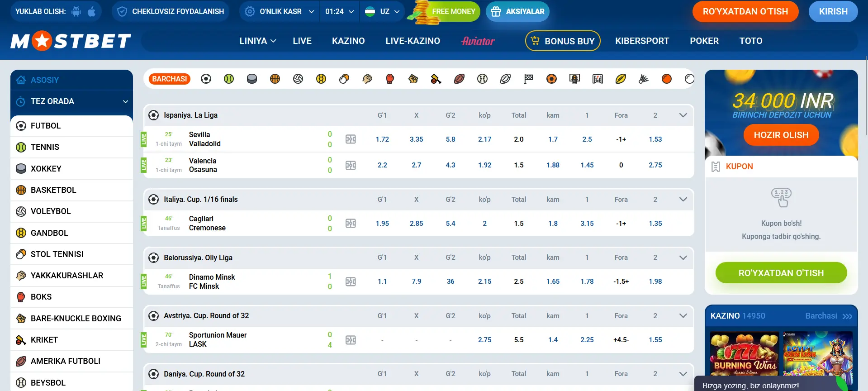Viewport: 868px width, 391px height.
Task: Open the O'NLIK KASR odds format dropdown
Action: 279,11
